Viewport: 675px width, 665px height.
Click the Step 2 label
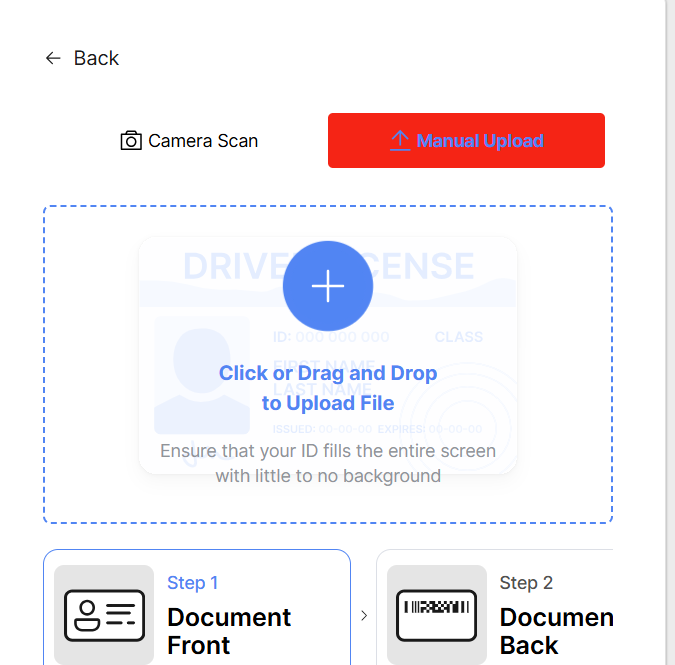(x=526, y=583)
